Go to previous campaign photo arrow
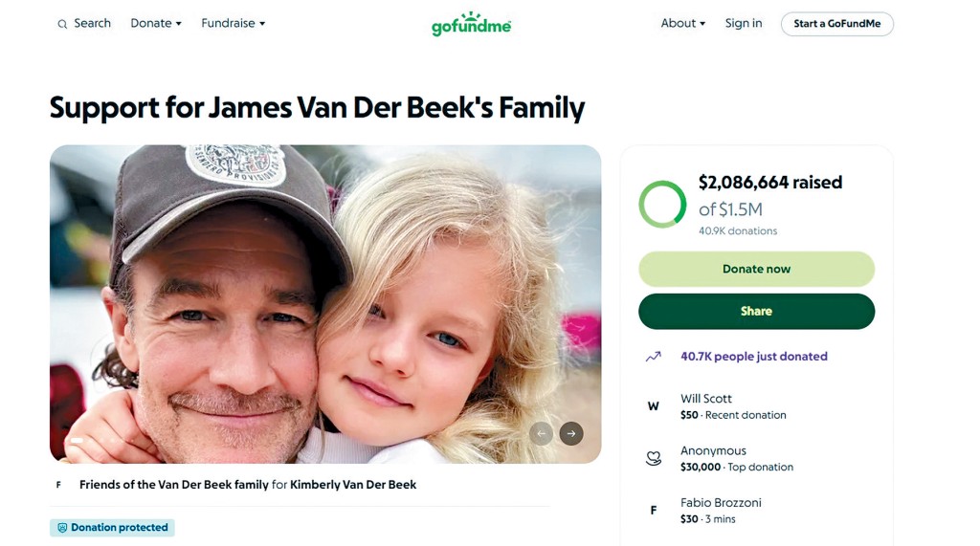The height and width of the screenshot is (546, 980). click(x=541, y=433)
